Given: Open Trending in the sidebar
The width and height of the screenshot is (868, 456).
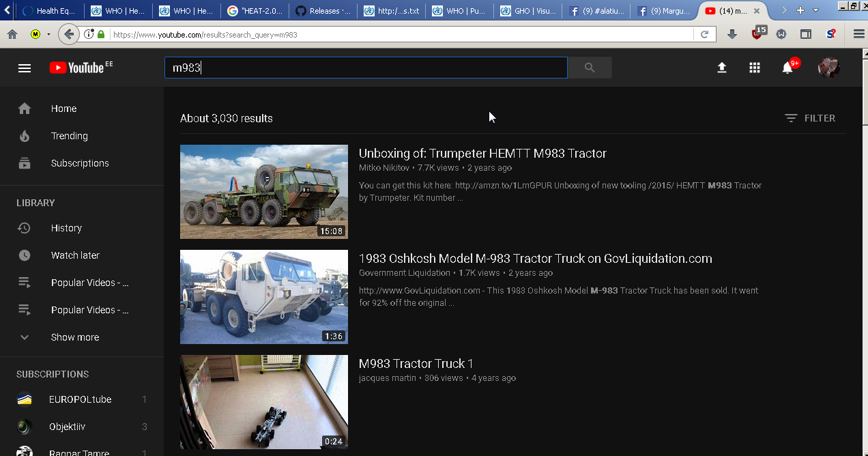Looking at the screenshot, I should point(69,136).
